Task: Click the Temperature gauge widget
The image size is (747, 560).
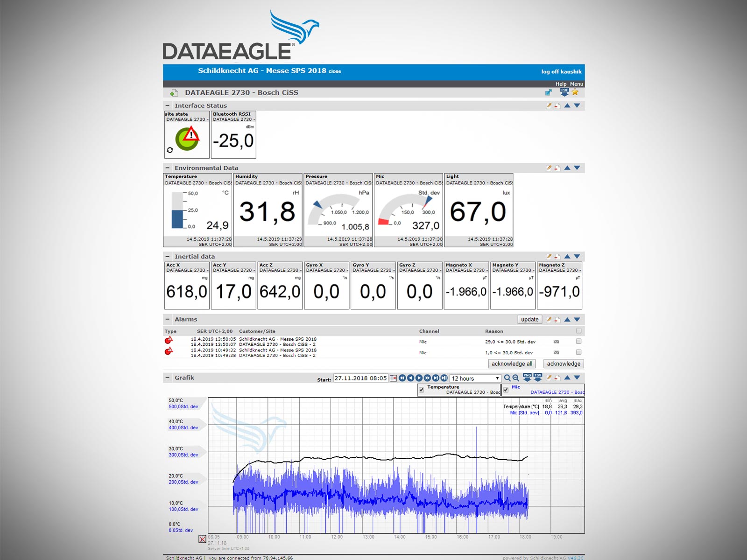Action: (x=198, y=210)
